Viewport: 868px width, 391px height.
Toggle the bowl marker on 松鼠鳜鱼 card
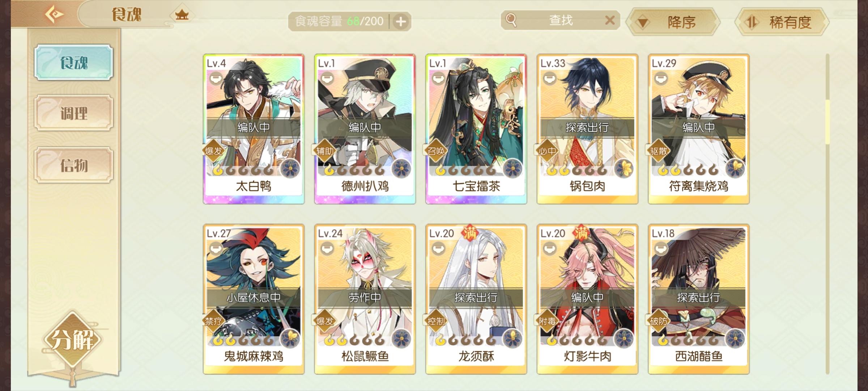pos(327,248)
